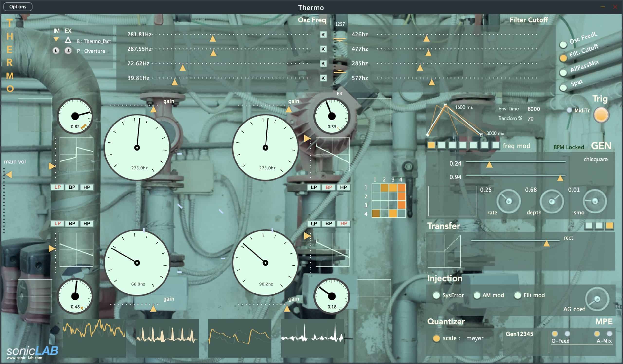Click the Env Time value 6000
This screenshot has width=623, height=364.
[x=533, y=109]
